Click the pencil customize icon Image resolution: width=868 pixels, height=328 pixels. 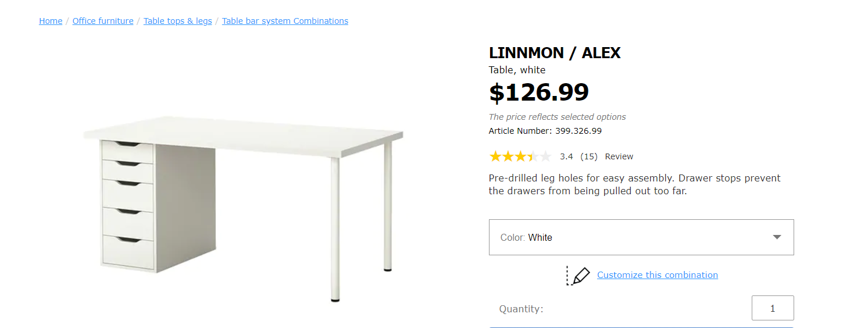[579, 276]
